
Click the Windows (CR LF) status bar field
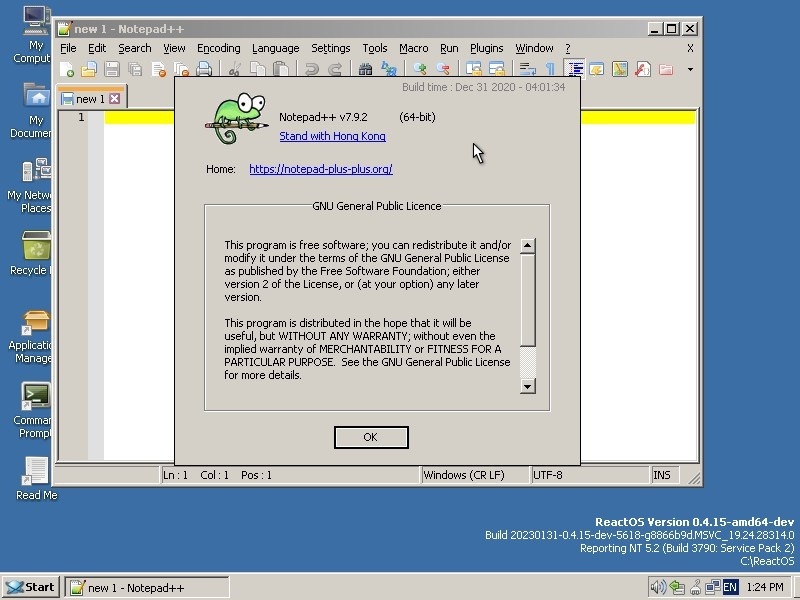pyautogui.click(x=474, y=475)
